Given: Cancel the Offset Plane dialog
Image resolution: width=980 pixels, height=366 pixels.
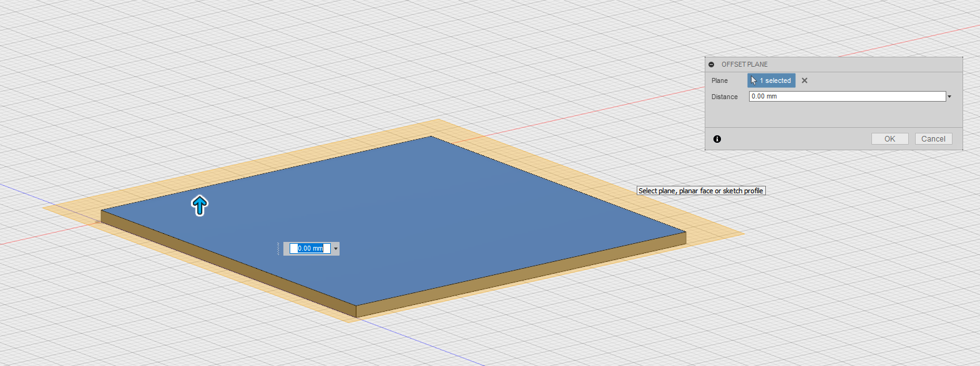Looking at the screenshot, I should coord(933,139).
